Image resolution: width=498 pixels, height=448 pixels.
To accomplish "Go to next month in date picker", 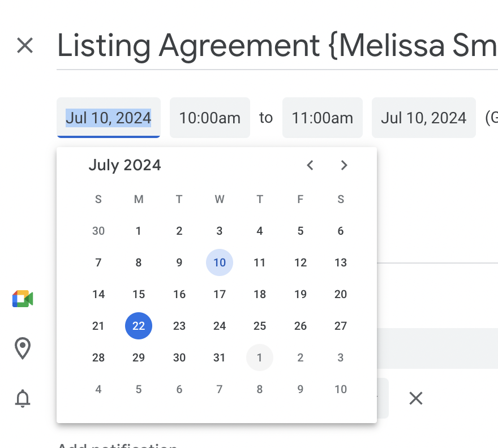I will point(344,165).
